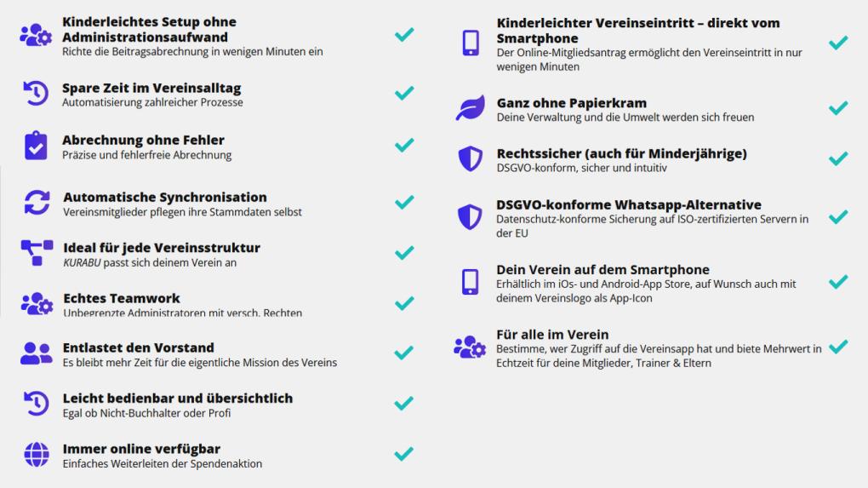Click the leaf icon beside Ganz ohne Papierkram
Image resolution: width=868 pixels, height=488 pixels.
pos(471,107)
